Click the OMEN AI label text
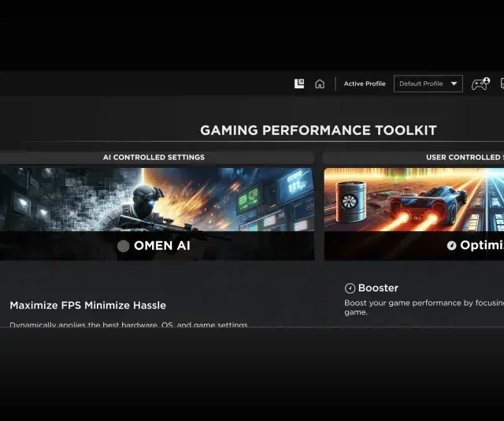 point(162,246)
